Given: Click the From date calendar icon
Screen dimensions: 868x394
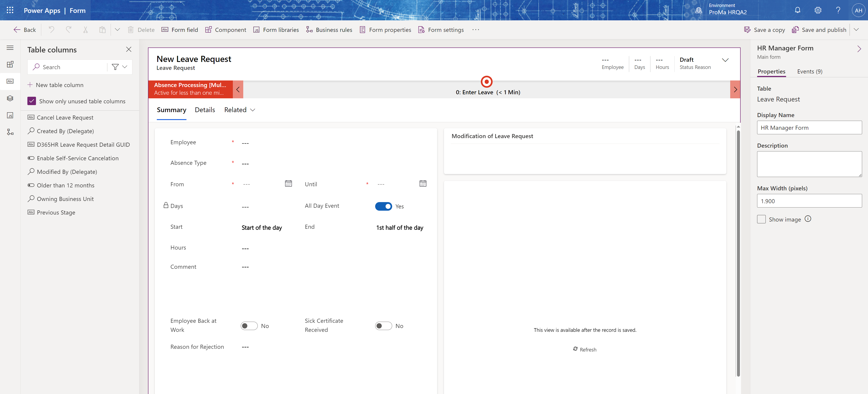Looking at the screenshot, I should (289, 184).
